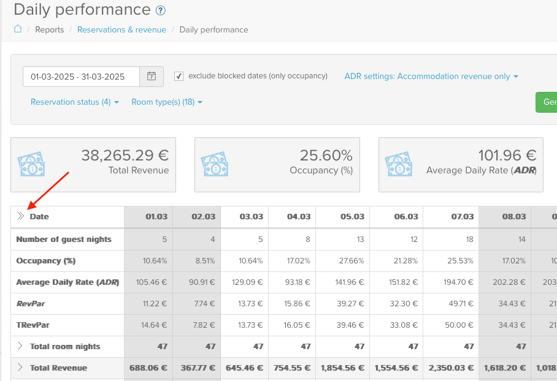Open the Reservations & revenue breadcrumb link

coord(121,30)
